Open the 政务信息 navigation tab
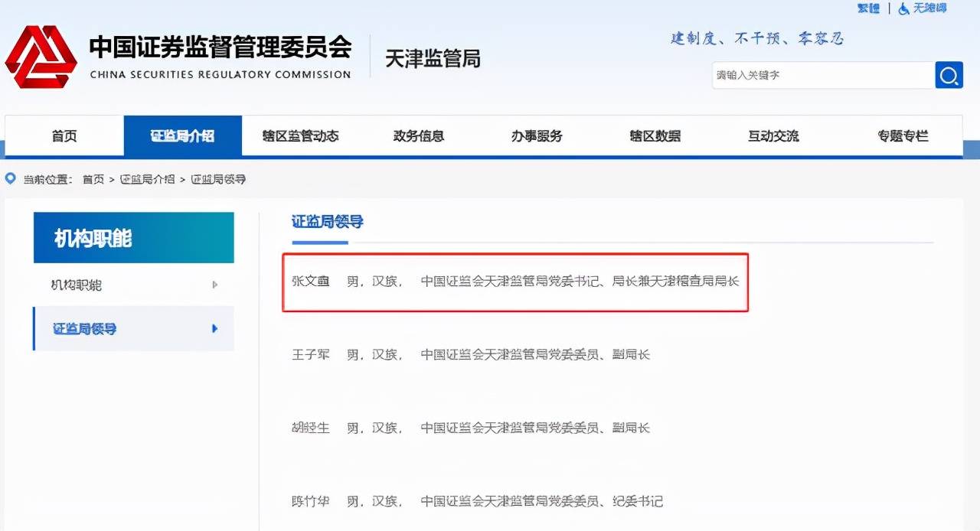 coord(419,136)
